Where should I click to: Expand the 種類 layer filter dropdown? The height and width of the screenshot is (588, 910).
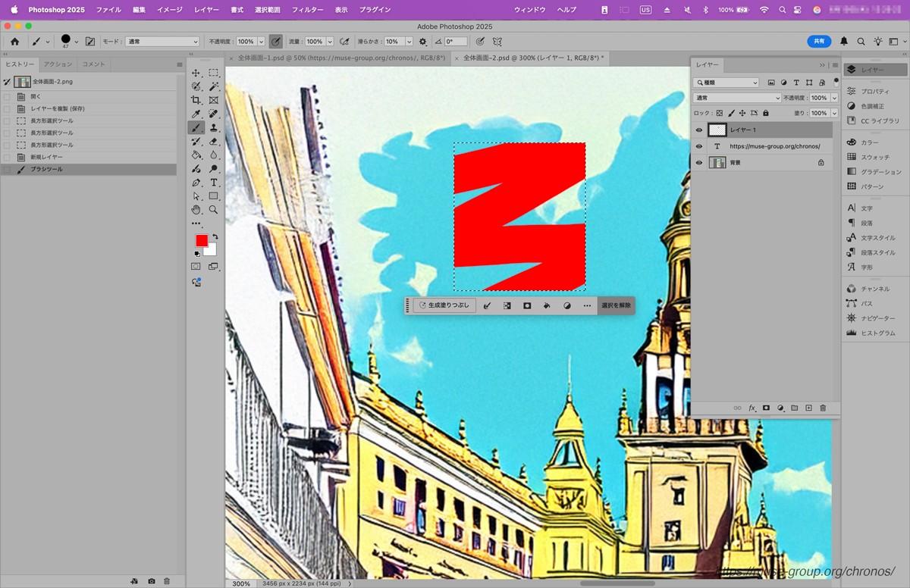coord(726,83)
